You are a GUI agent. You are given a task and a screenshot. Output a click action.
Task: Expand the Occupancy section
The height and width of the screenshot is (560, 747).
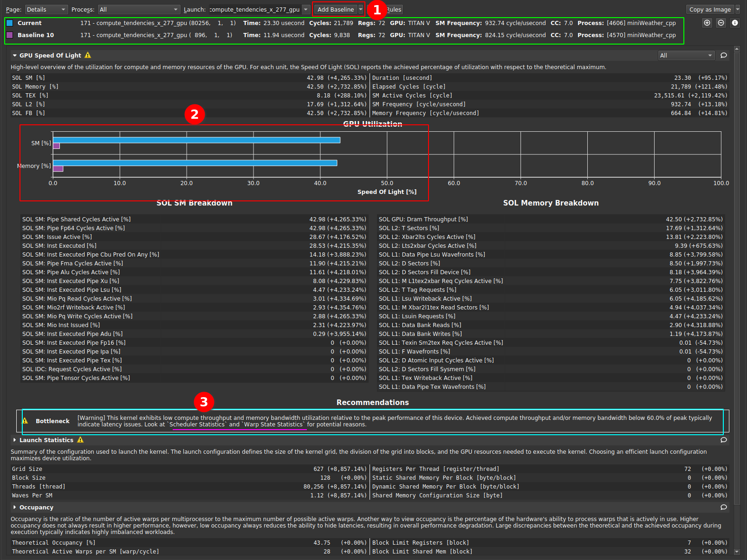[15, 507]
